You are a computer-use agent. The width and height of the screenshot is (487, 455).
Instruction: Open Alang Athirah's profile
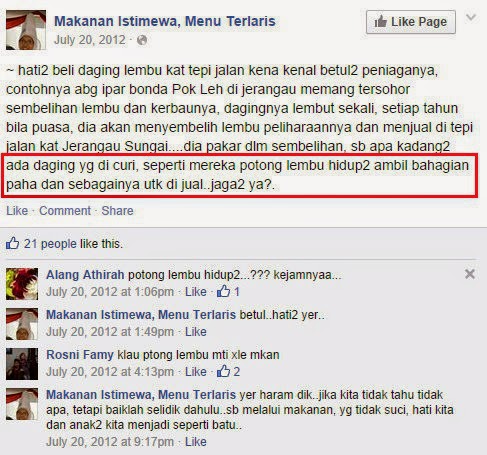pyautogui.click(x=85, y=275)
